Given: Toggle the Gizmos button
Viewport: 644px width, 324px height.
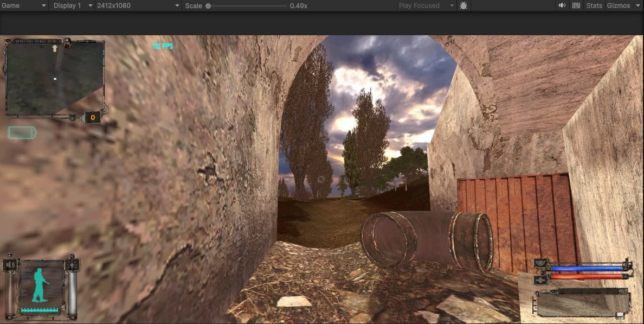Looking at the screenshot, I should click(x=618, y=5).
